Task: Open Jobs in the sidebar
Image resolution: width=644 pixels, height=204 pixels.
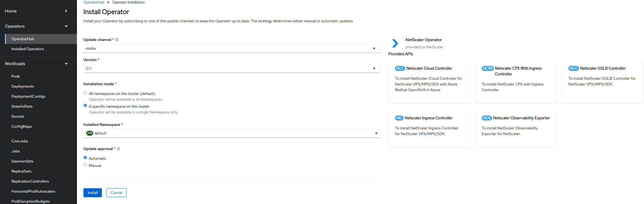Action: (x=41, y=151)
